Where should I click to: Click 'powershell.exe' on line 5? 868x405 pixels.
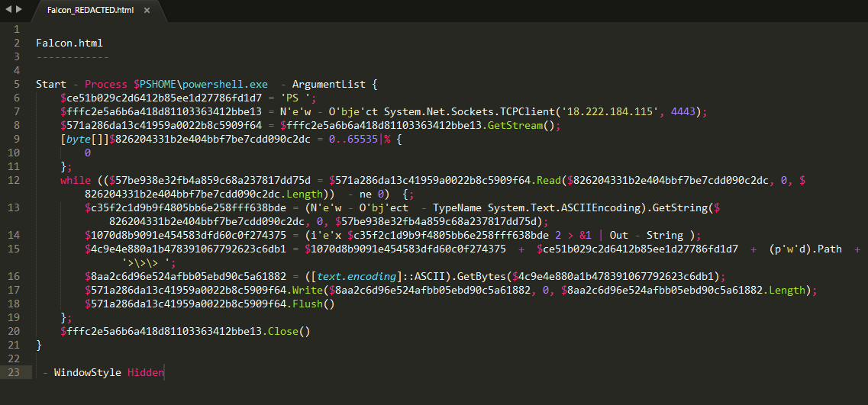[x=225, y=84]
